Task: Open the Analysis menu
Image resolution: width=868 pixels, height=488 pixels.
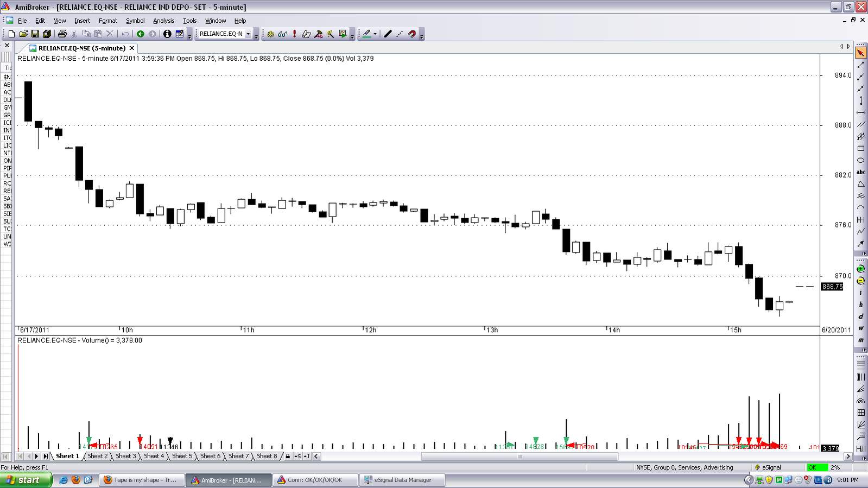Action: coord(163,21)
